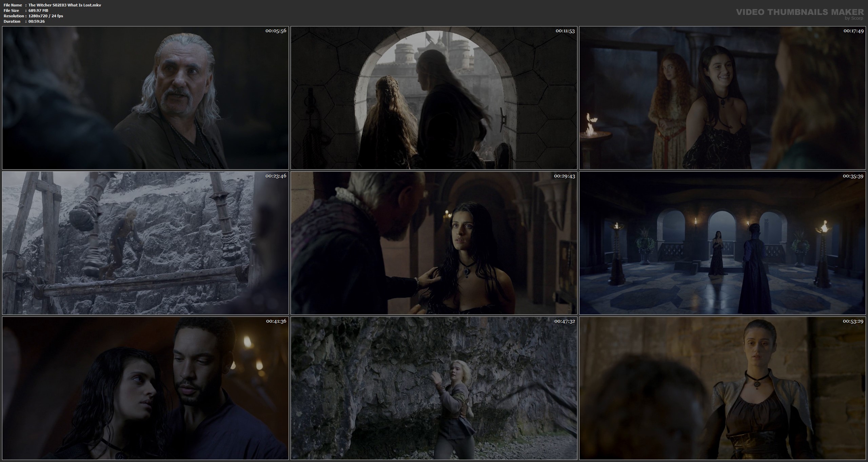The image size is (868, 462).
Task: Select the castle archway thumbnail at 00:11:53
Action: (x=434, y=98)
